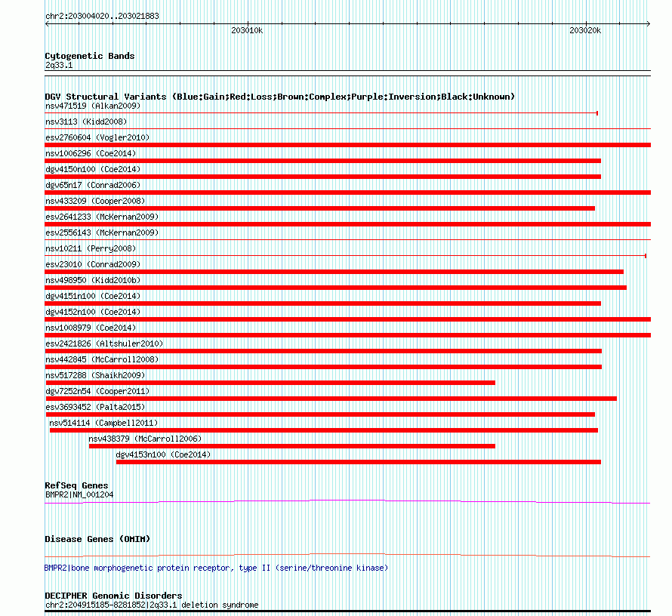
Task: Click the red bar under nsv438379 (McCarroll2006)
Action: pyautogui.click(x=292, y=446)
